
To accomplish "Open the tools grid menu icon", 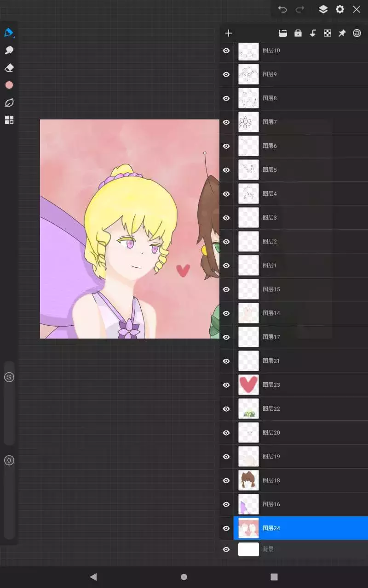I will (x=9, y=120).
